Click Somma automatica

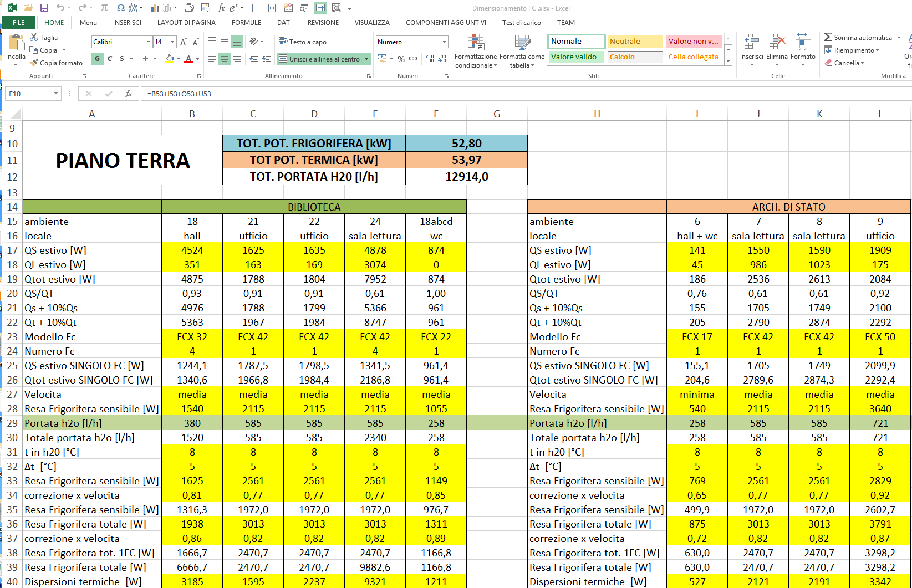pos(858,37)
